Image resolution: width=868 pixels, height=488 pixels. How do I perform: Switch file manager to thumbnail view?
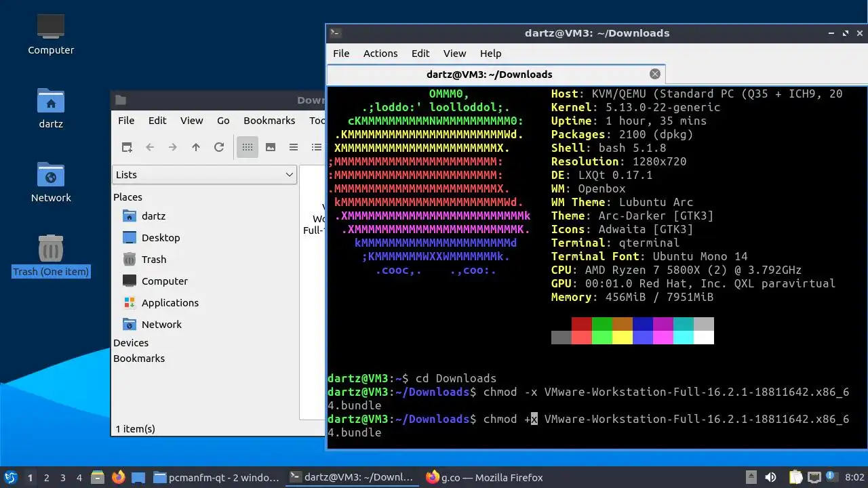pos(271,147)
